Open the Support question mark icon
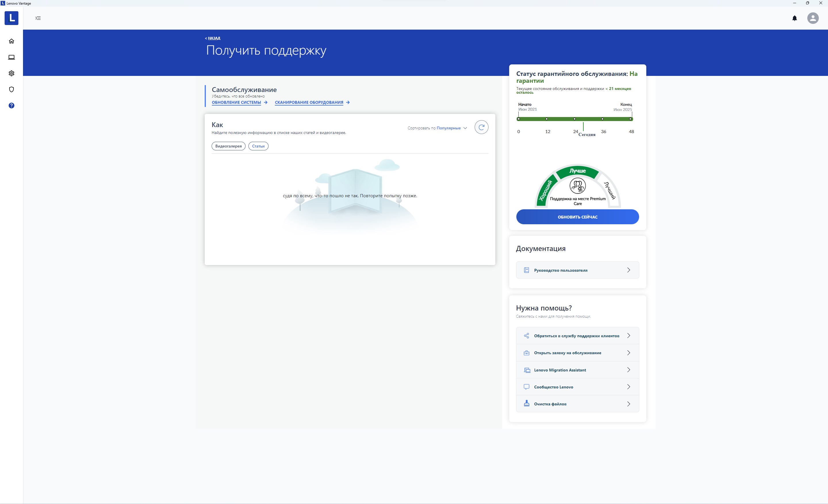 pyautogui.click(x=11, y=106)
